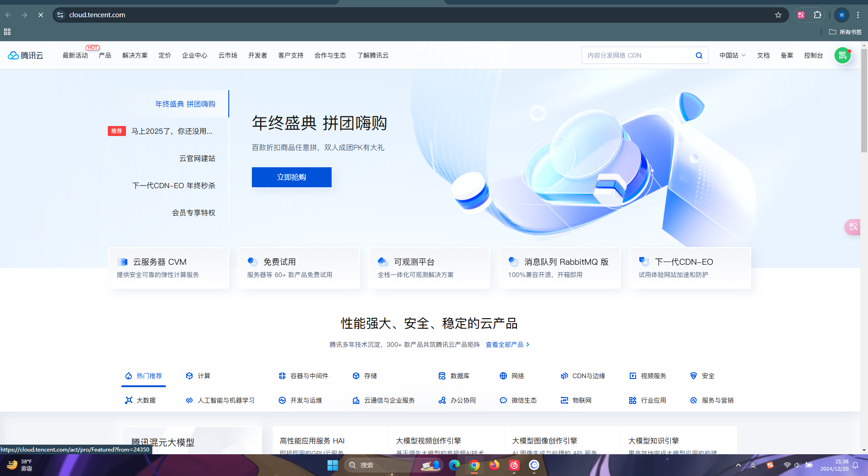Click the search magnifier icon in header
The height and width of the screenshot is (476, 868).
tap(699, 55)
